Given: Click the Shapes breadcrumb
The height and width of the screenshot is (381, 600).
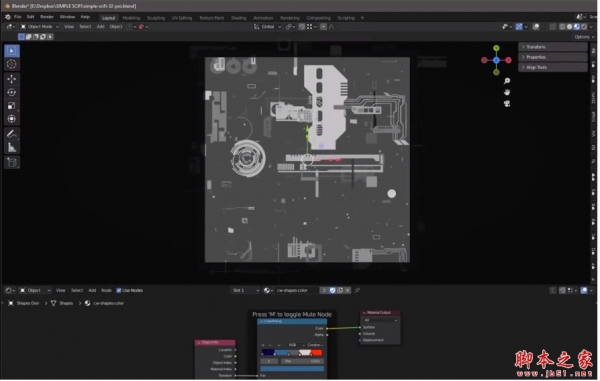Looking at the screenshot, I should click(x=66, y=303).
